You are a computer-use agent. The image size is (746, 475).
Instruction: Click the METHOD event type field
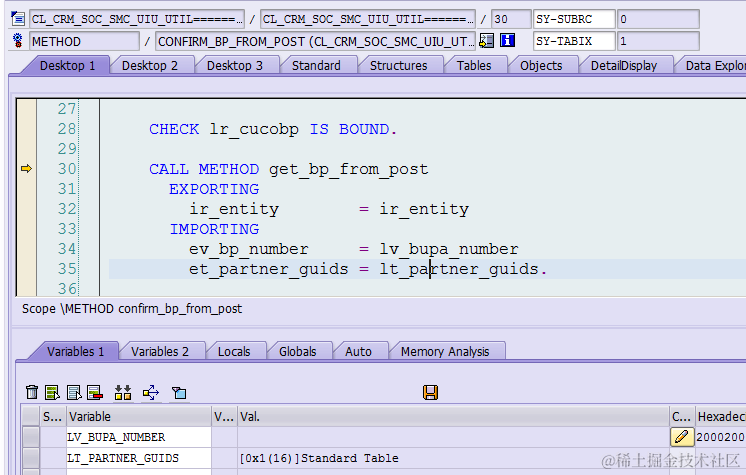(x=84, y=41)
